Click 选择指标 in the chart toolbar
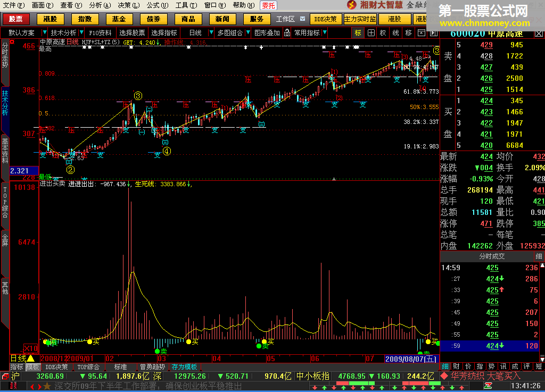 164,33
